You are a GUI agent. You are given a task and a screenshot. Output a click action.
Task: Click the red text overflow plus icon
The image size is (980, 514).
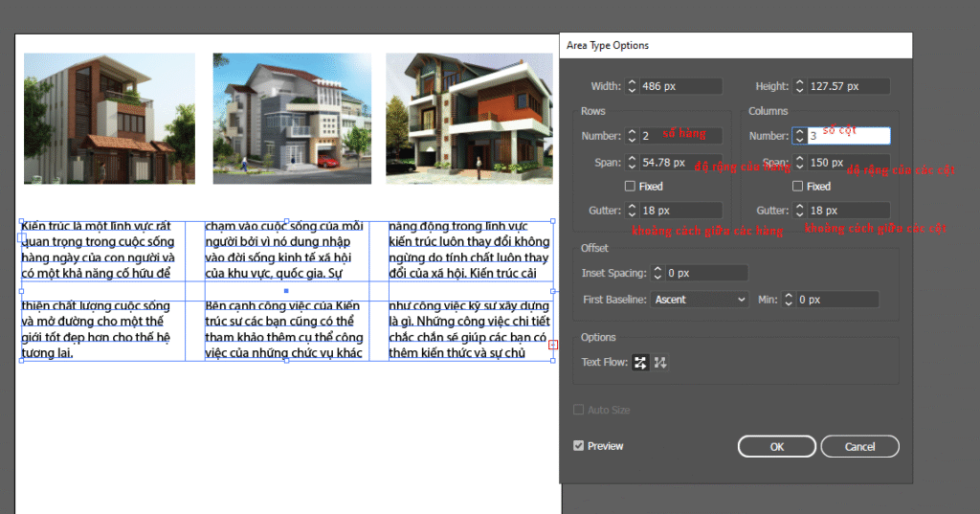tap(553, 345)
